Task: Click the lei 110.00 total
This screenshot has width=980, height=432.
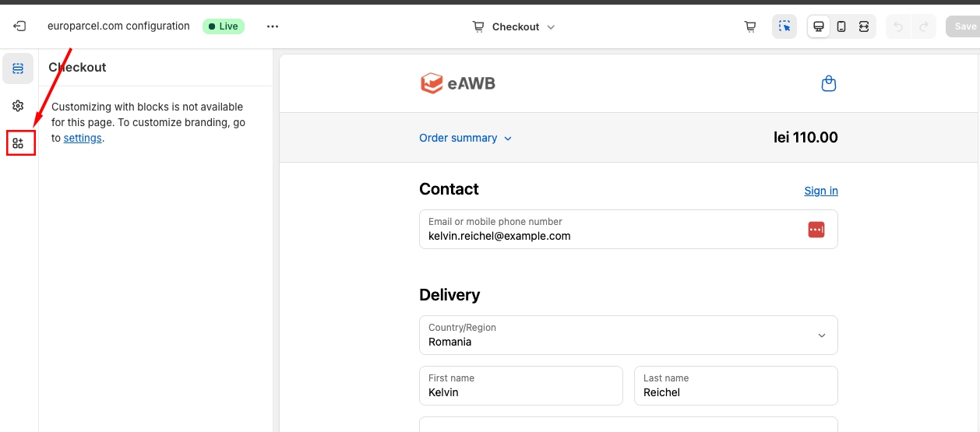Action: pyautogui.click(x=806, y=138)
